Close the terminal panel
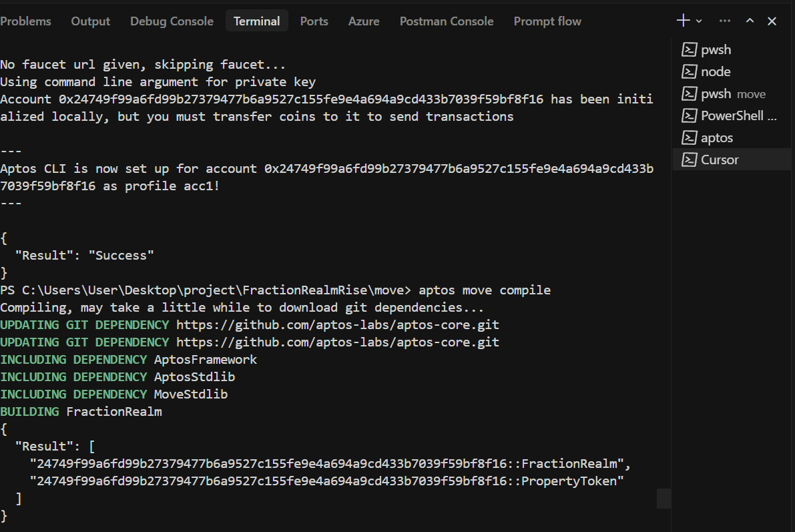This screenshot has height=532, width=795. pos(772,21)
